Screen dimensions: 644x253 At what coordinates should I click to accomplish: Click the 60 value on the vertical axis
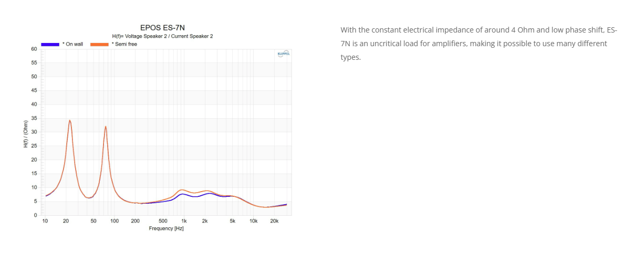[x=34, y=49]
